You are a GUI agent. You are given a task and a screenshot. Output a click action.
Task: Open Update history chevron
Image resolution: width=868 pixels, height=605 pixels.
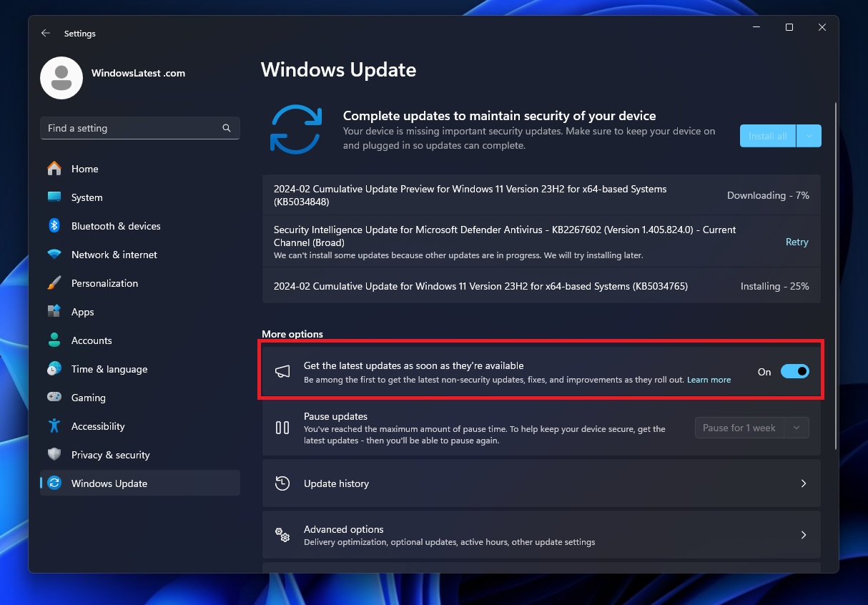pyautogui.click(x=804, y=483)
